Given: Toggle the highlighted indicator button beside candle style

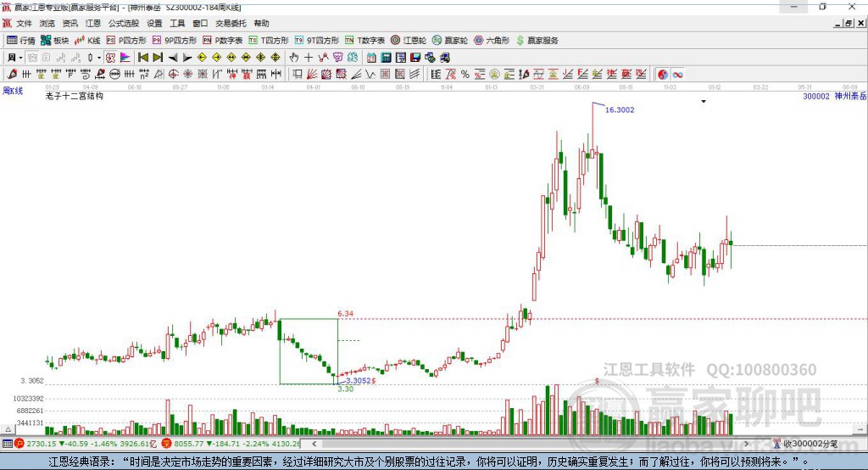Looking at the screenshot, I should pyautogui.click(x=110, y=58).
